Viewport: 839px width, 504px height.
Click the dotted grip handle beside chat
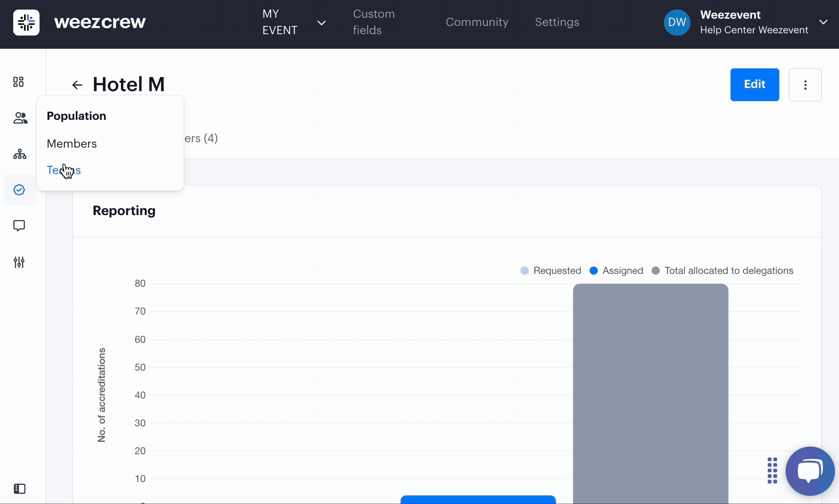(772, 470)
